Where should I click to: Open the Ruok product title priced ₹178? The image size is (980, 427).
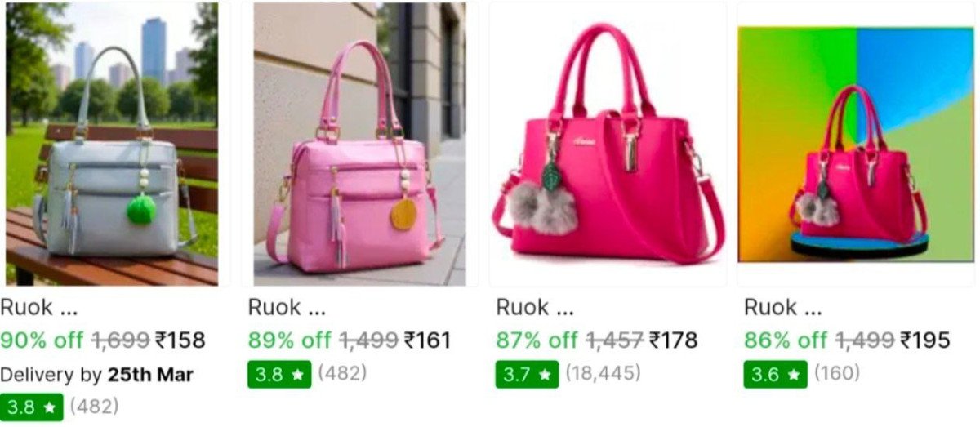pyautogui.click(x=534, y=308)
